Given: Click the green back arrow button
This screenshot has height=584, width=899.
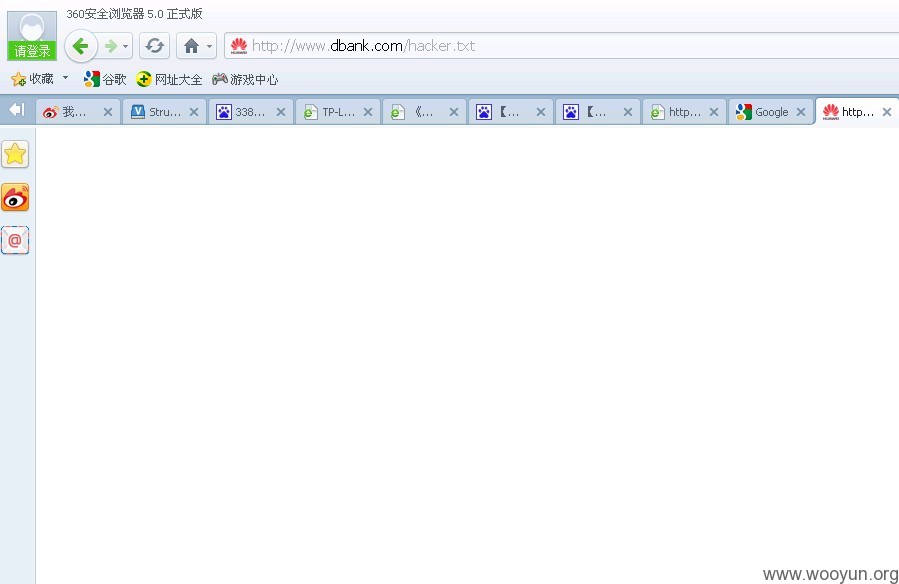Looking at the screenshot, I should (80, 46).
